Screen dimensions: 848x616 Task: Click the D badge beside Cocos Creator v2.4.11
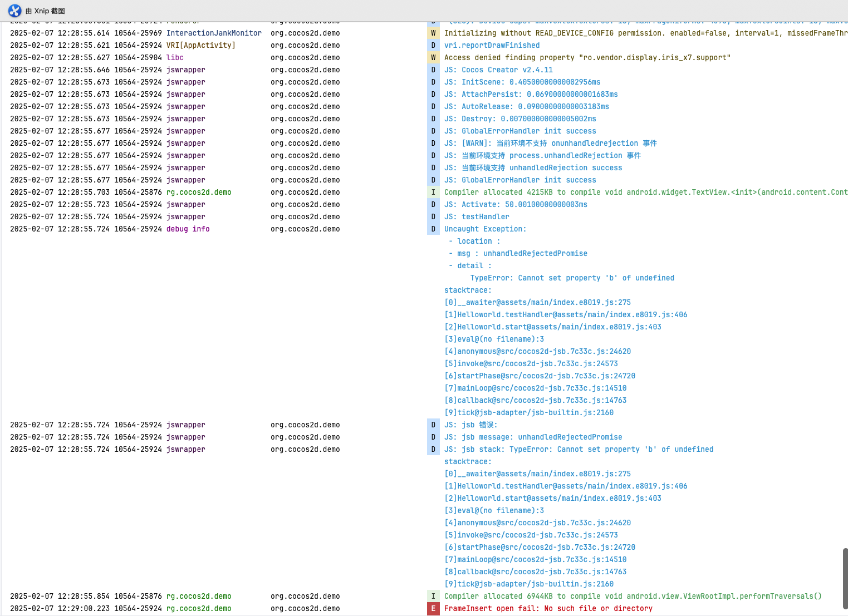(433, 70)
